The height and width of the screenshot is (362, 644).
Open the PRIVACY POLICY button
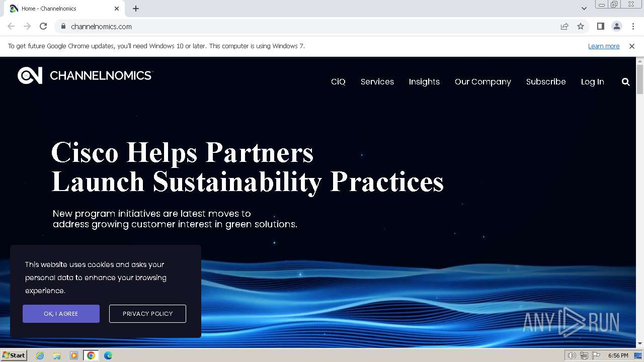click(147, 314)
